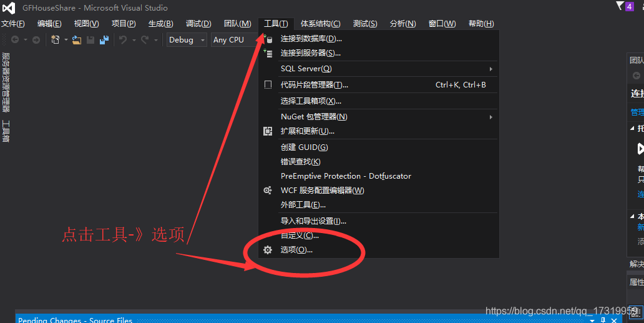Open the Any CPU platform dropdown

tap(235, 40)
